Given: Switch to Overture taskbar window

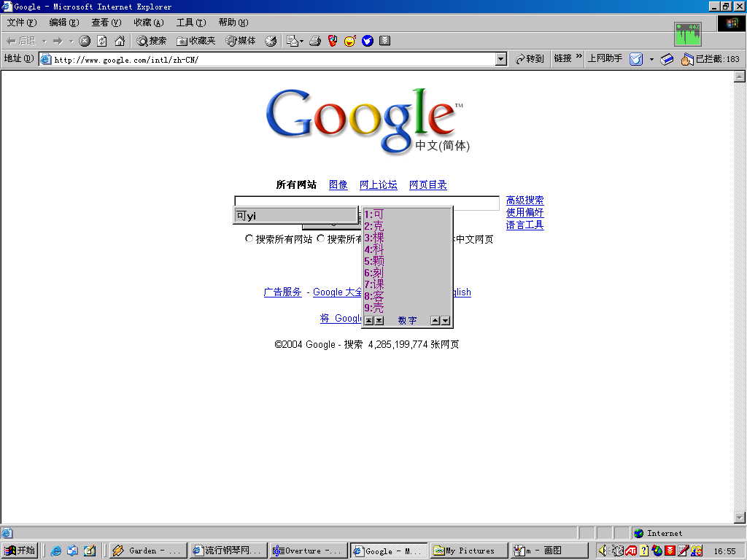Looking at the screenshot, I should point(308,551).
